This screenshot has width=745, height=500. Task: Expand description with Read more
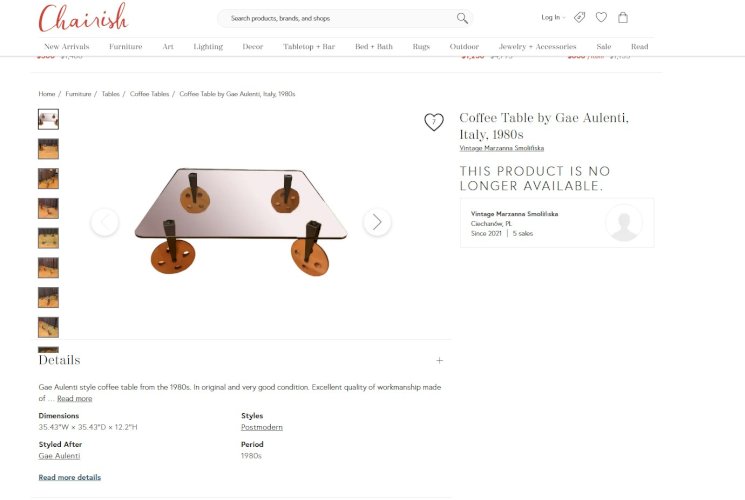(75, 399)
